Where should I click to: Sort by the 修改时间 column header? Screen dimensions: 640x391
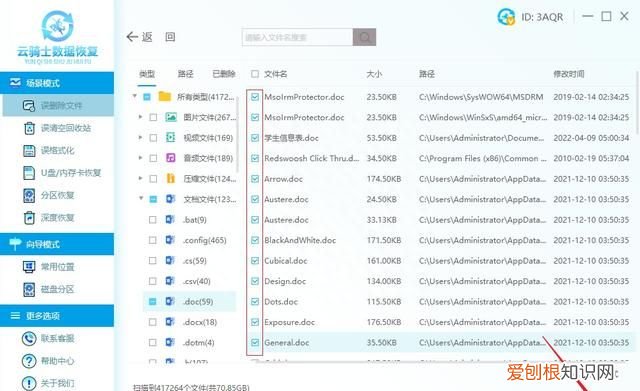tap(569, 74)
